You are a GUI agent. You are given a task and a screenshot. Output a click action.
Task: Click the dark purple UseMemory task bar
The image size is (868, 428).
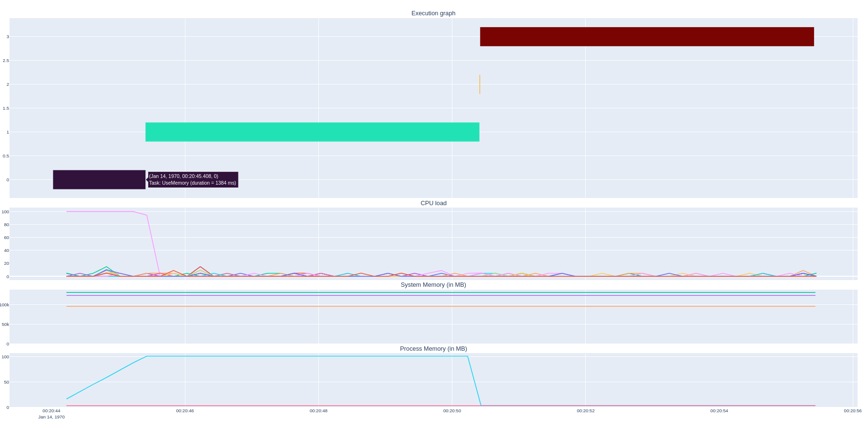(x=99, y=180)
